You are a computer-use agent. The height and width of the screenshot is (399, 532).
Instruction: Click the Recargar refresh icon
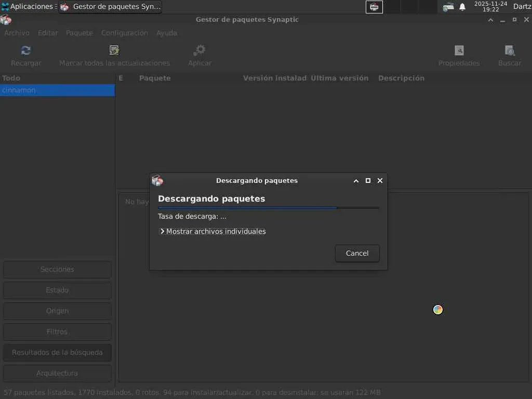pyautogui.click(x=26, y=50)
